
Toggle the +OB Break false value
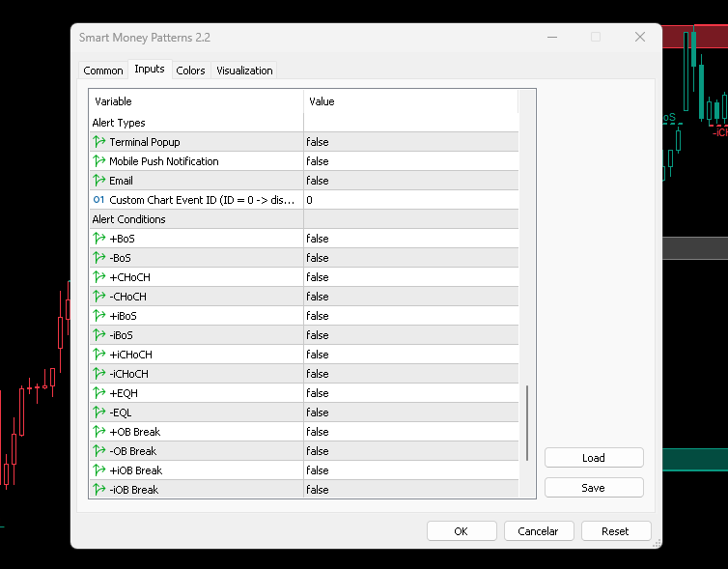[x=411, y=432]
